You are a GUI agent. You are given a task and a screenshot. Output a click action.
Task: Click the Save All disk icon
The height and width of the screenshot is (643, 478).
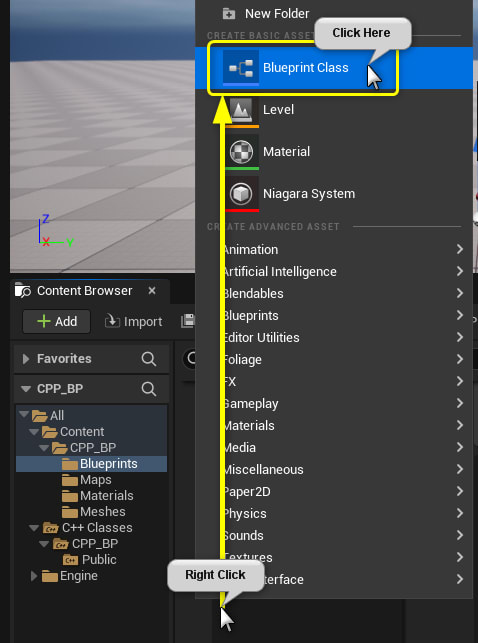pyautogui.click(x=188, y=321)
